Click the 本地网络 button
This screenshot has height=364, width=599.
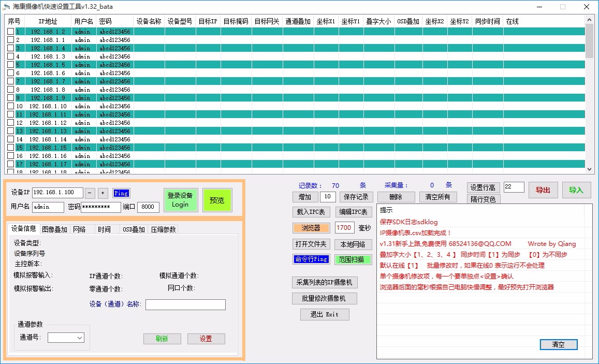click(x=353, y=244)
